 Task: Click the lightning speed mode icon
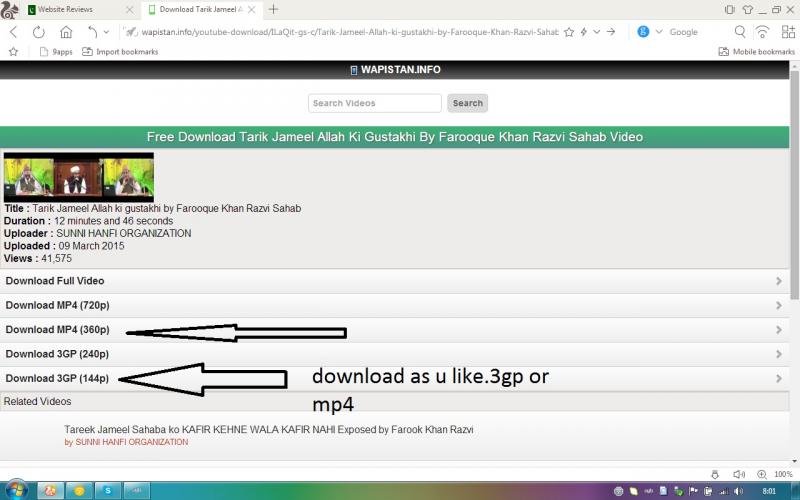pyautogui.click(x=584, y=32)
